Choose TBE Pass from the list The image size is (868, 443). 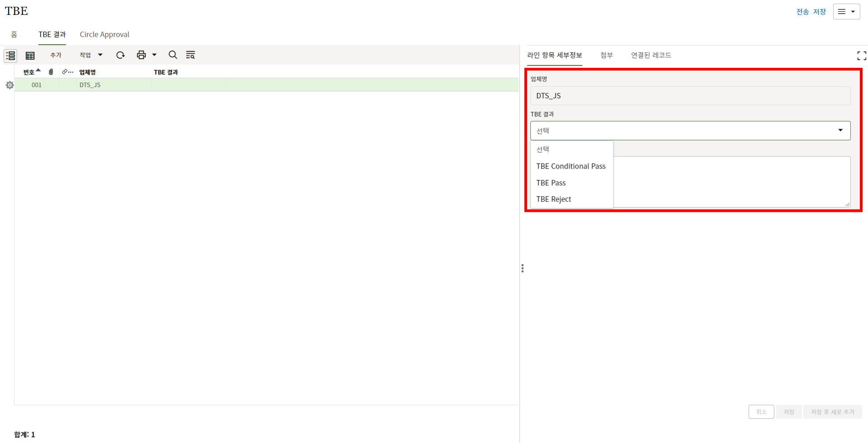coord(551,183)
